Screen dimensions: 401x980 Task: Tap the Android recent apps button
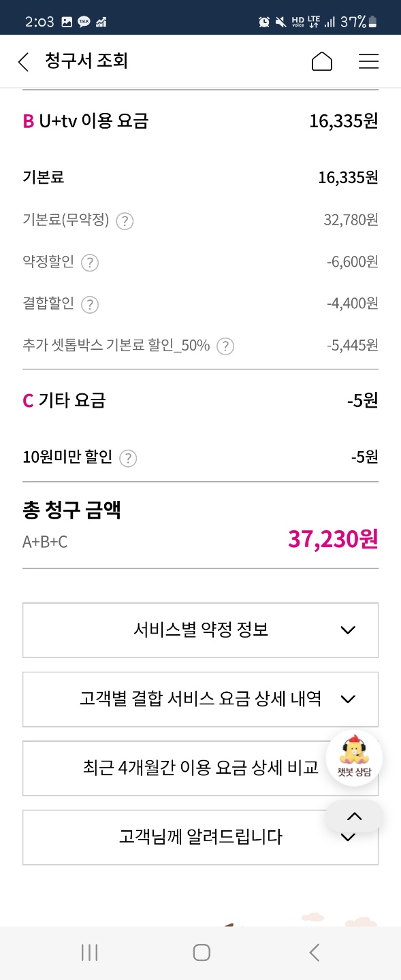tap(89, 953)
